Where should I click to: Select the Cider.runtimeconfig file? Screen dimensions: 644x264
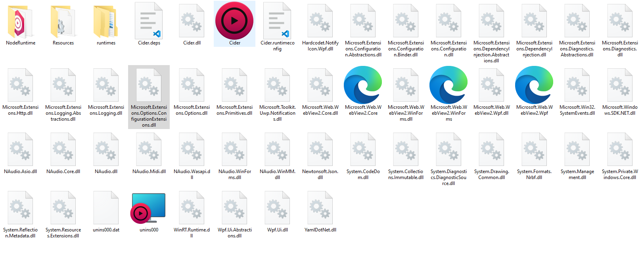coord(277,21)
